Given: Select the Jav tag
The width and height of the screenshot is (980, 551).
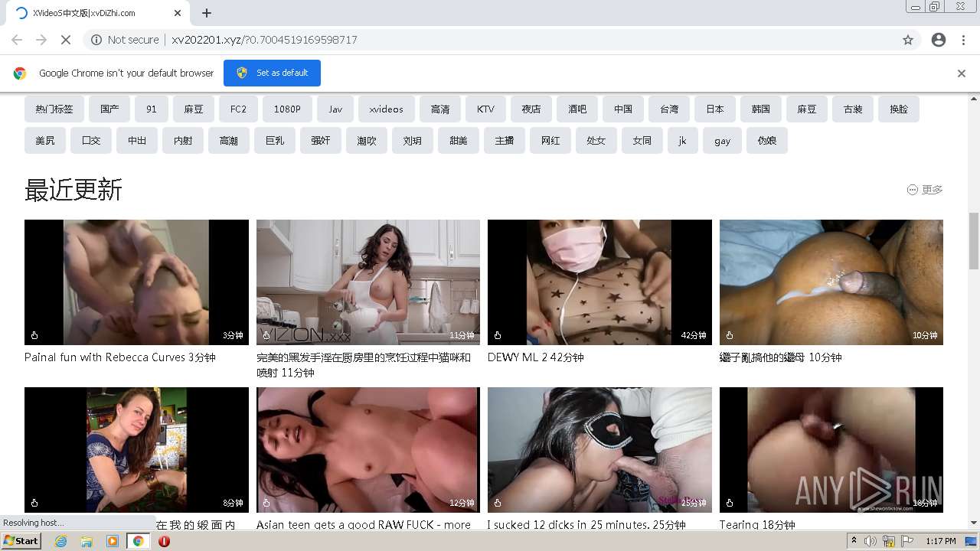Looking at the screenshot, I should [x=335, y=109].
